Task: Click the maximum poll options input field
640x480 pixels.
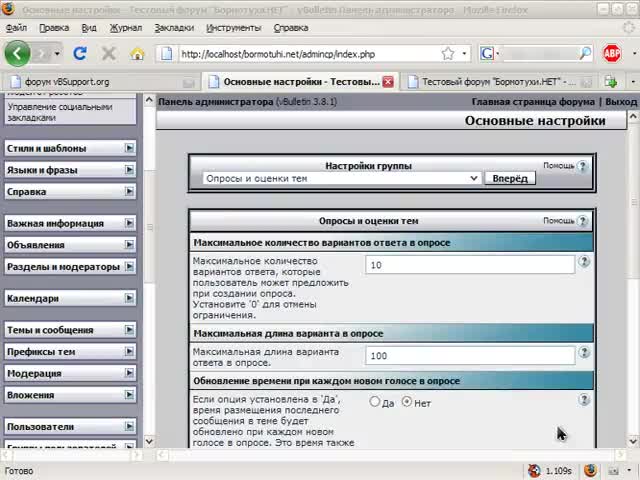Action: pyautogui.click(x=470, y=265)
